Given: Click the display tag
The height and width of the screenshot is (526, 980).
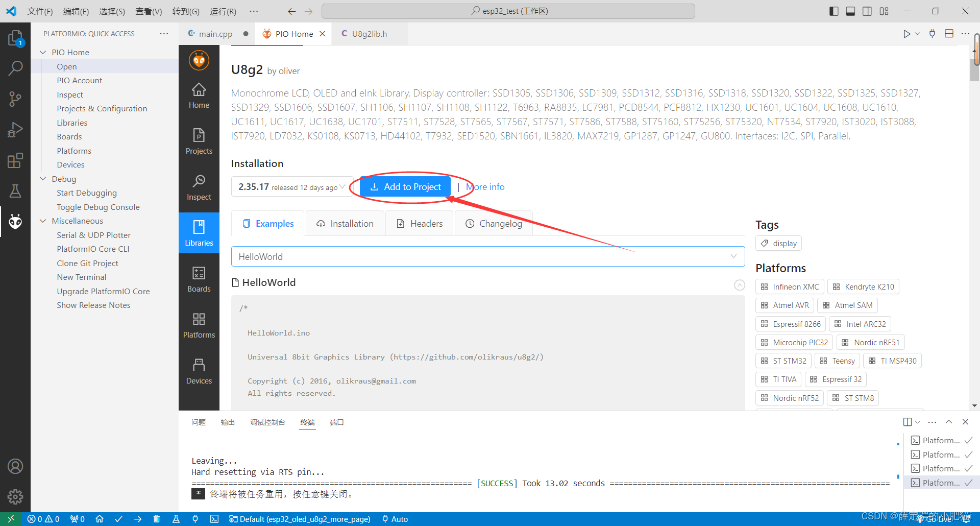Looking at the screenshot, I should click(778, 244).
